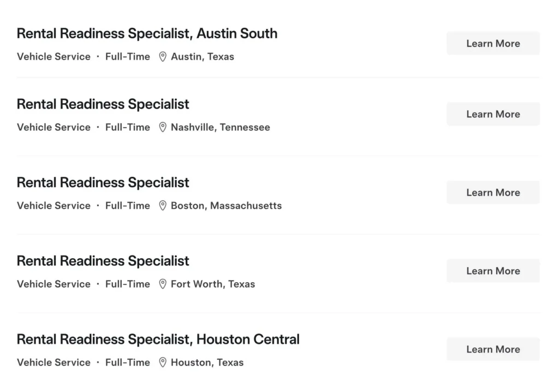Screen dimensions: 559x392
Task: Click the Vehicle Service label on the Austin listing
Action: [x=53, y=56]
